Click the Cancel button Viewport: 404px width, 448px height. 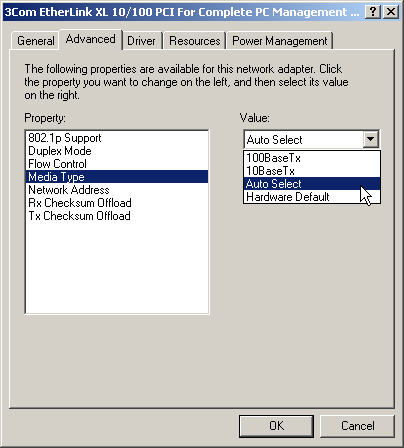click(x=357, y=426)
